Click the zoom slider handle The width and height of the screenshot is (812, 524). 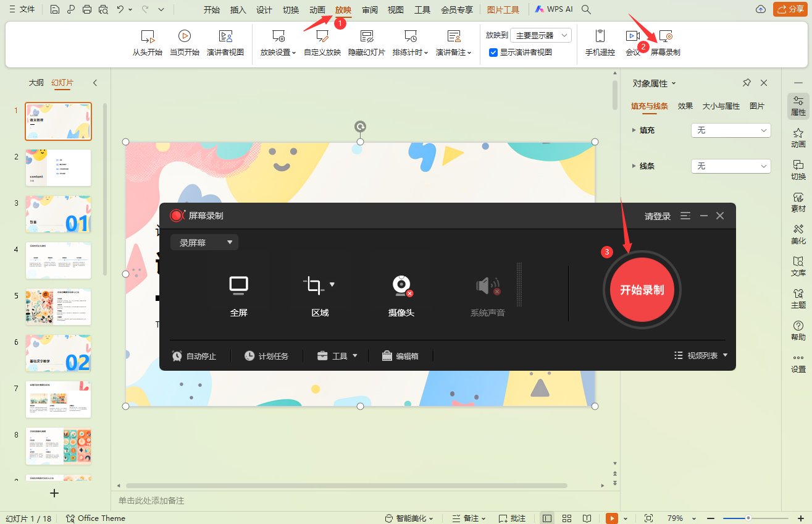748,518
